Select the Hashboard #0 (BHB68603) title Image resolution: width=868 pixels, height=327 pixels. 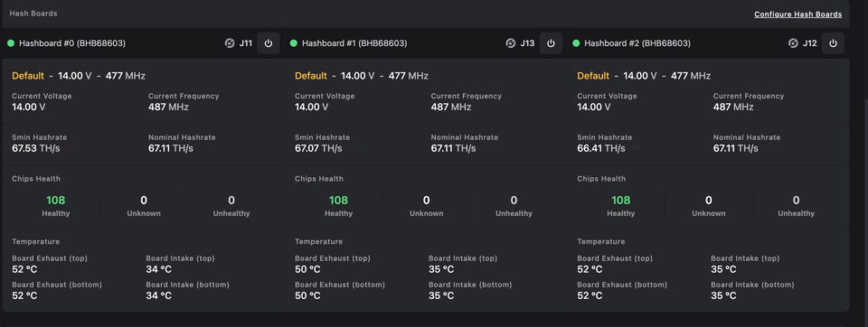(72, 43)
